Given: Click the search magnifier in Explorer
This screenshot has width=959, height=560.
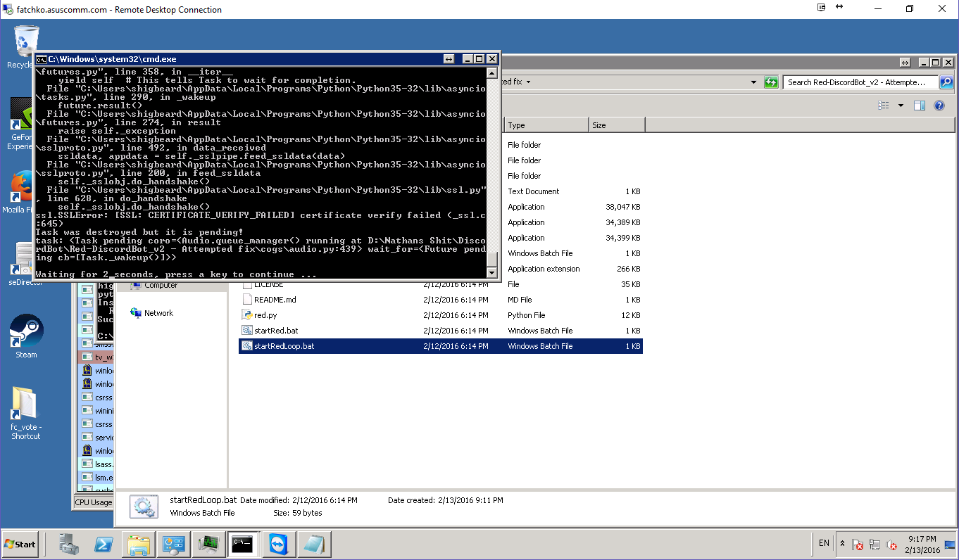Looking at the screenshot, I should click(x=946, y=82).
